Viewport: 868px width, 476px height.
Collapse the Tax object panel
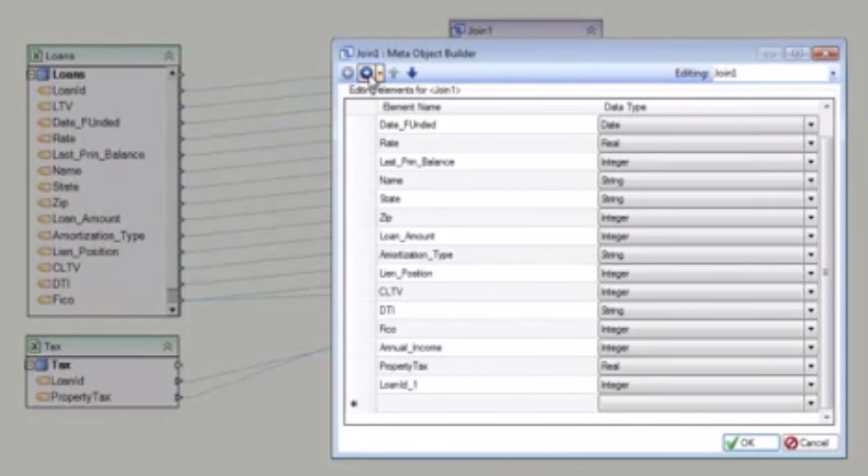point(166,346)
